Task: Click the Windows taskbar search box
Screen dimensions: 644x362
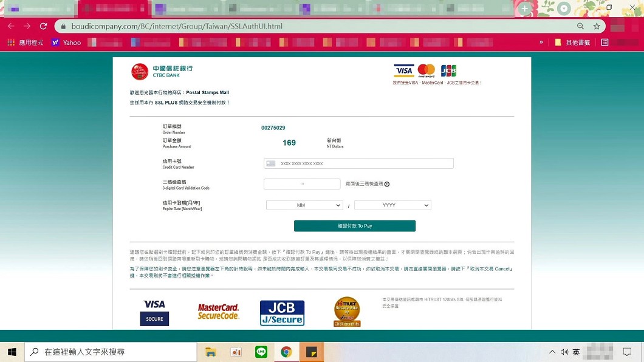Action: [x=111, y=352]
